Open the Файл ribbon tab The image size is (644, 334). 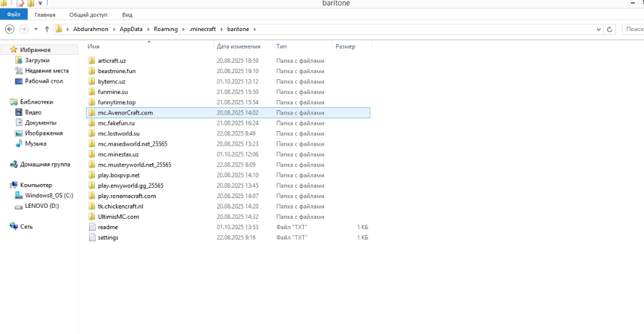click(13, 15)
